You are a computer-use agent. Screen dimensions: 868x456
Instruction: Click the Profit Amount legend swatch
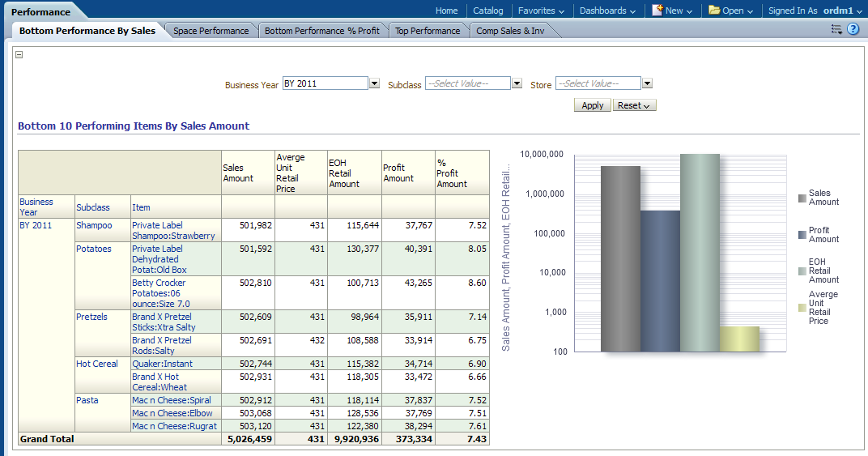(x=802, y=235)
